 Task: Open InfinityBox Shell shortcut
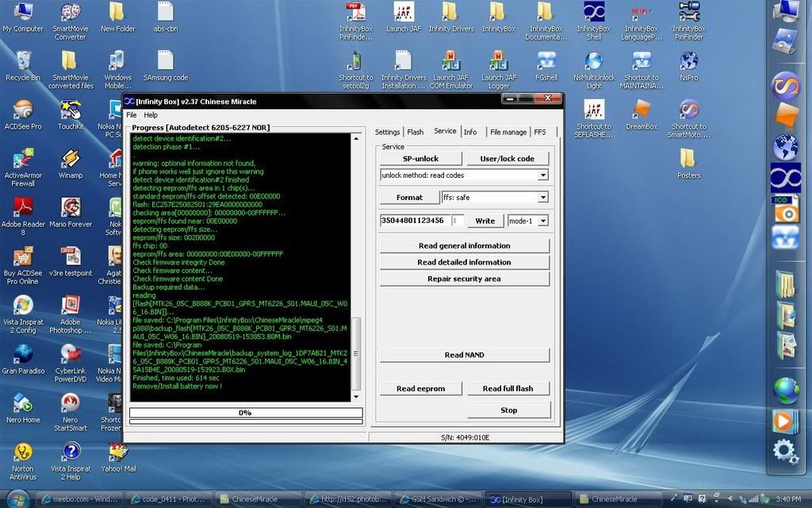coord(594,21)
